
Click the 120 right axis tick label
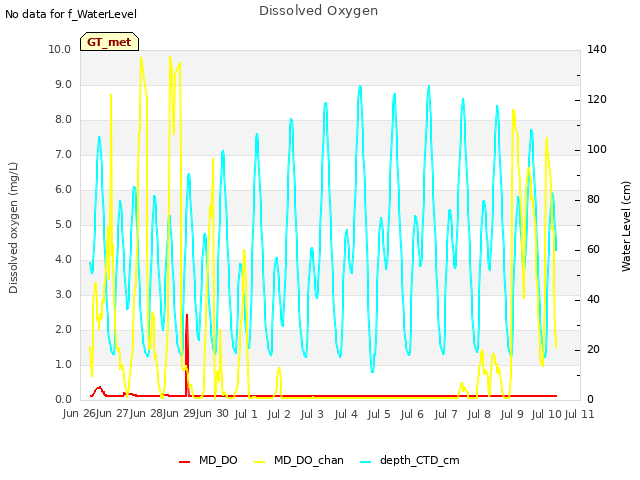coord(597,100)
